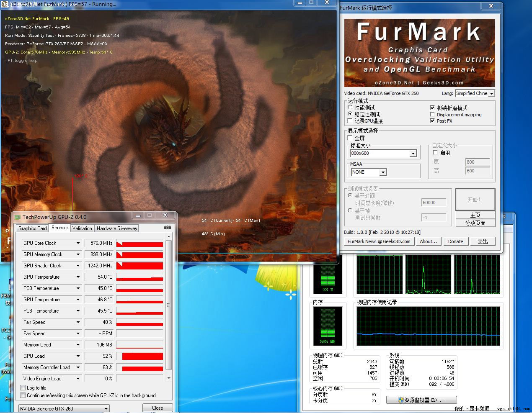Click the 主页 homepage button
This screenshot has height=413, width=532.
(475, 215)
